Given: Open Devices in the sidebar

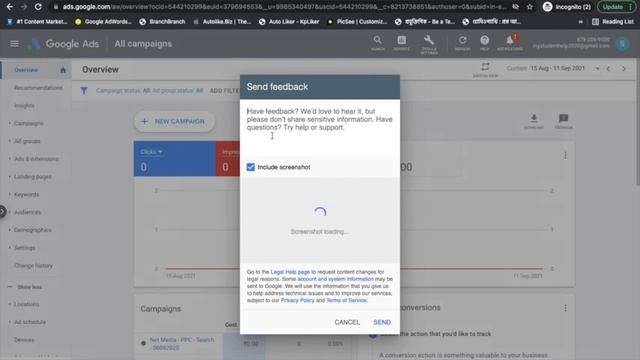Looking at the screenshot, I should pyautogui.click(x=24, y=340).
